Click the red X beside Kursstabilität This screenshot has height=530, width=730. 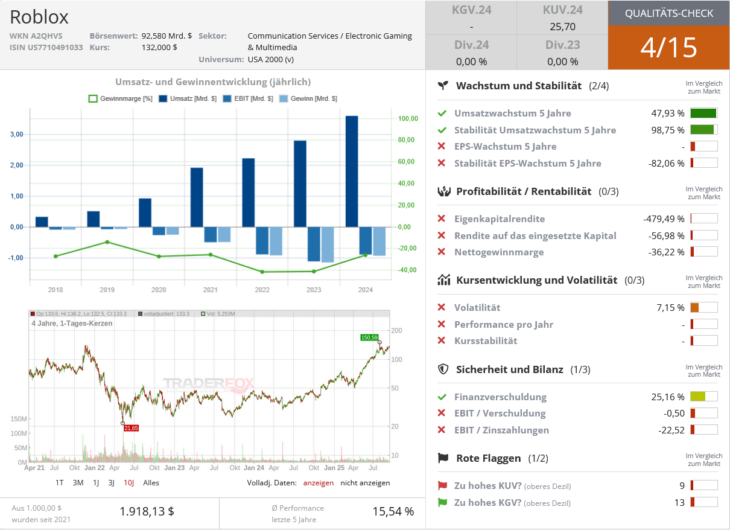point(441,340)
